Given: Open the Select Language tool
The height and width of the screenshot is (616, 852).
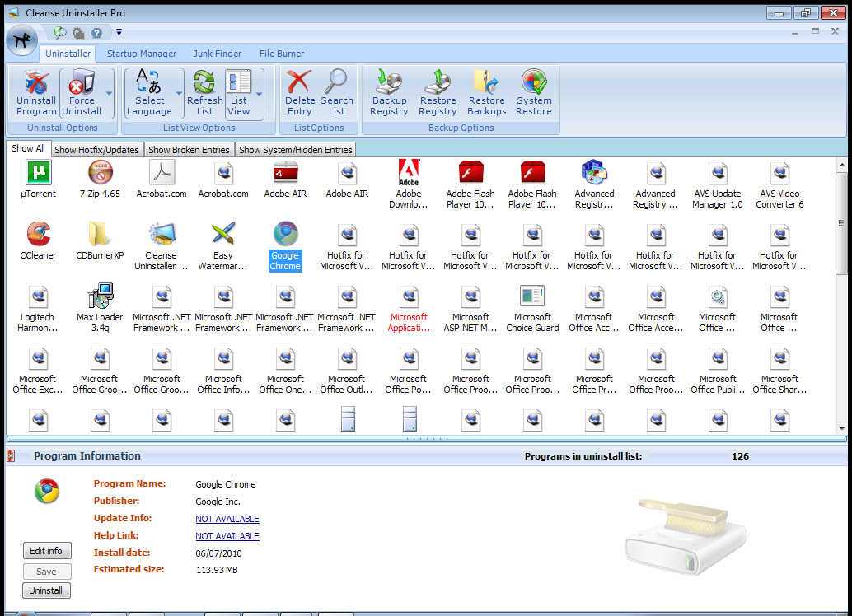Looking at the screenshot, I should click(x=149, y=93).
